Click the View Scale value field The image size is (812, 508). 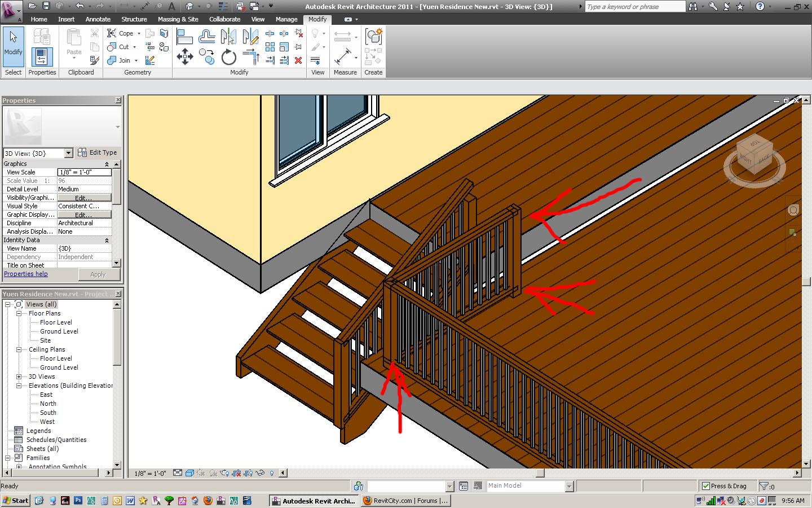(85, 172)
